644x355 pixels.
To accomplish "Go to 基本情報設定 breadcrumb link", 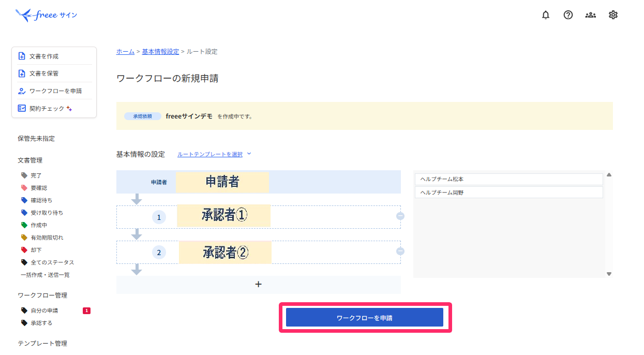I will click(x=160, y=52).
